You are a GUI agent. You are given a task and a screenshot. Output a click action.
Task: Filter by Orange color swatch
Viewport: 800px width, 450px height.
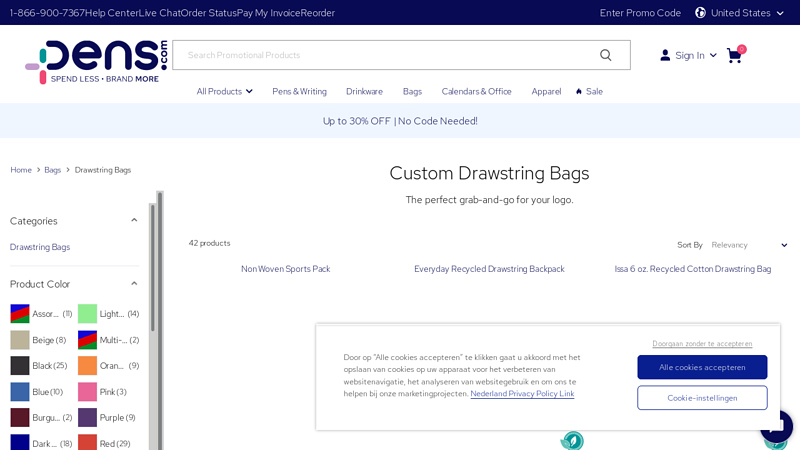click(87, 366)
